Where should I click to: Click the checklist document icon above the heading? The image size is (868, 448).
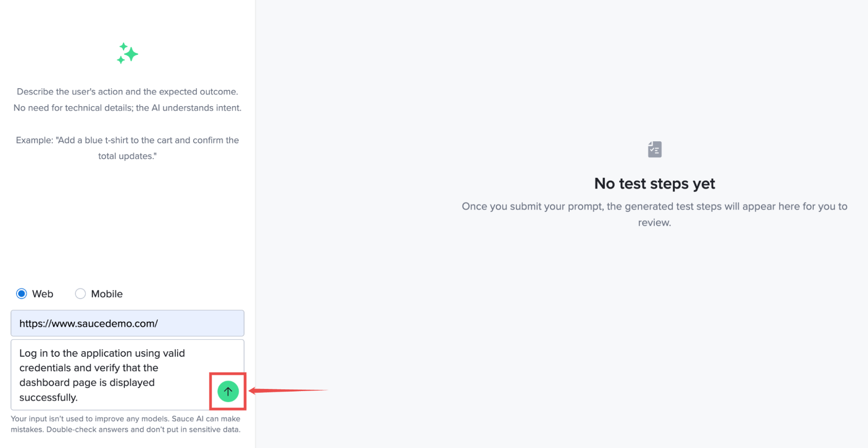(654, 149)
